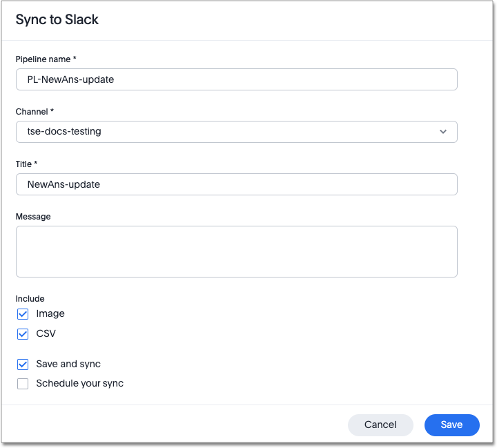Disable the Save and sync checkbox
497x448 pixels.
(23, 364)
